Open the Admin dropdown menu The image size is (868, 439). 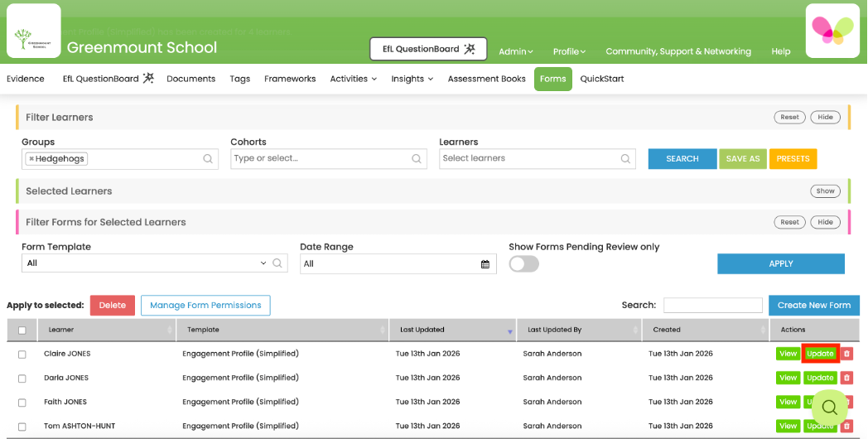coord(515,51)
